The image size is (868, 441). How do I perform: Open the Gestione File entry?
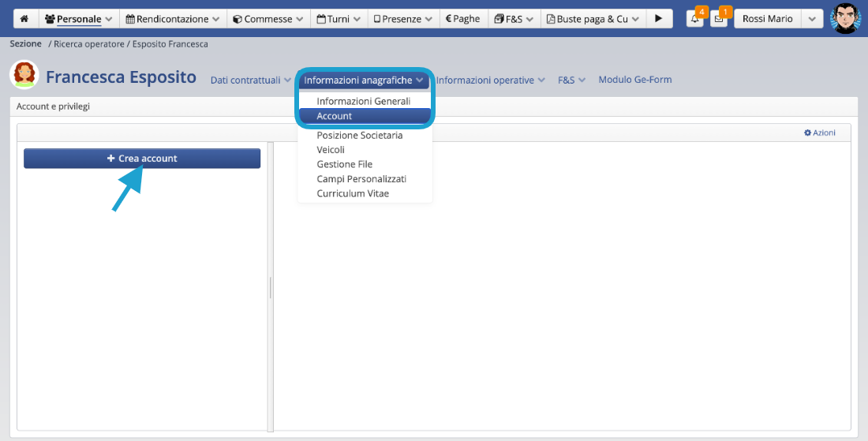click(344, 164)
